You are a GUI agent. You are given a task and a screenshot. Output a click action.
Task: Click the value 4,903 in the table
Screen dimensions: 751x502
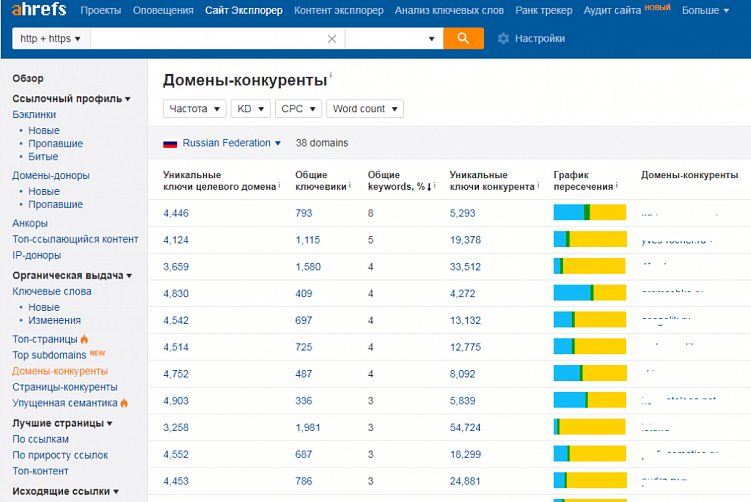click(x=176, y=401)
